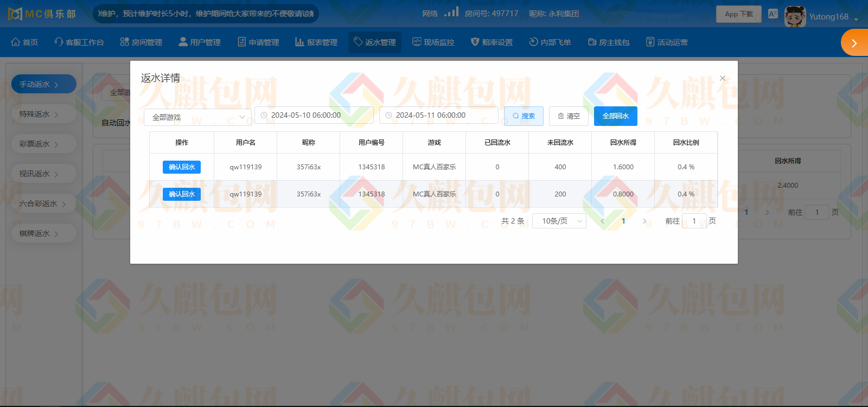868x407 pixels.
Task: Click the 赔率设置 shield icon
Action: 475,42
